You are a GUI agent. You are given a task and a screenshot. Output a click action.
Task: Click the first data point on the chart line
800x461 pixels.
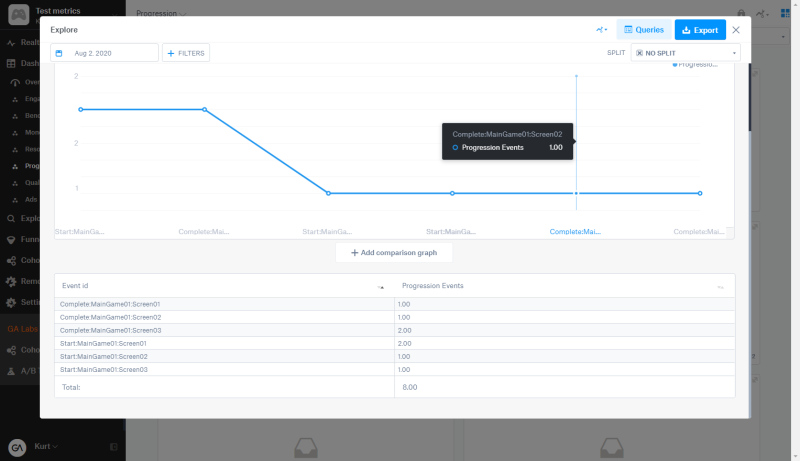coord(81,110)
